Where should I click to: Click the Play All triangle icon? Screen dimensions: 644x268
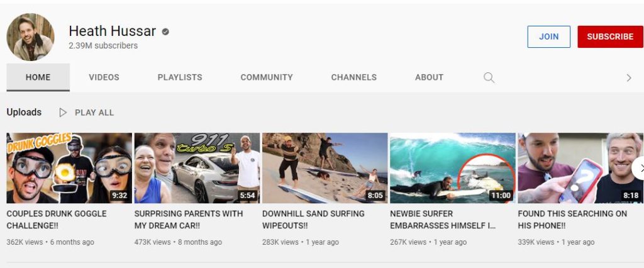pyautogui.click(x=63, y=113)
